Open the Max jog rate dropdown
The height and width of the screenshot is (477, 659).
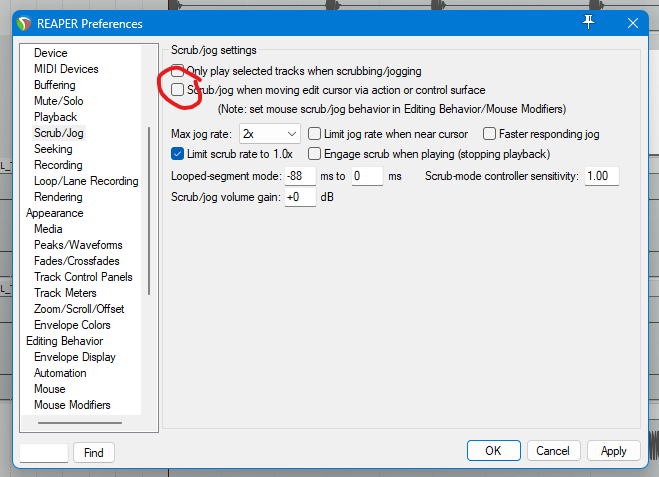(x=269, y=133)
